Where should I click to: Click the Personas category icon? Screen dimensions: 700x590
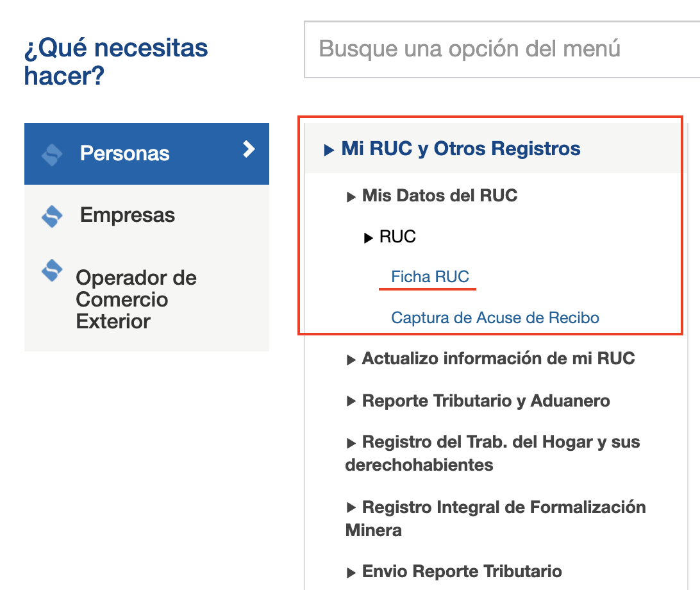(x=52, y=155)
